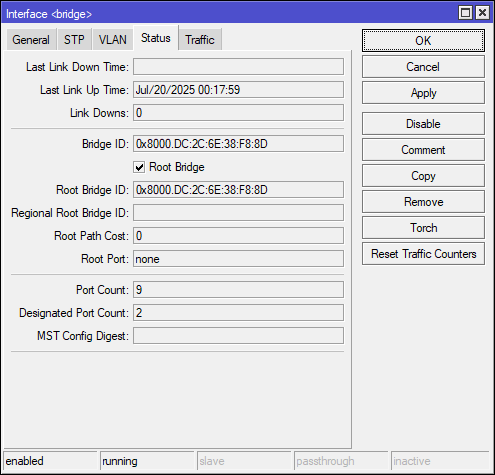Open the STP tab
Viewport: 495px width, 475px height.
74,40
